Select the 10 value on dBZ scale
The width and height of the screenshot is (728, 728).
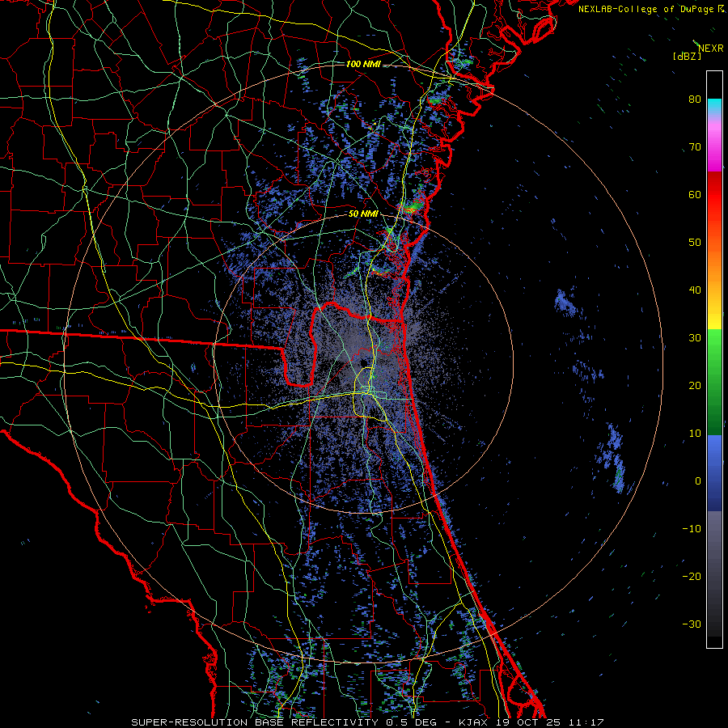click(x=695, y=434)
